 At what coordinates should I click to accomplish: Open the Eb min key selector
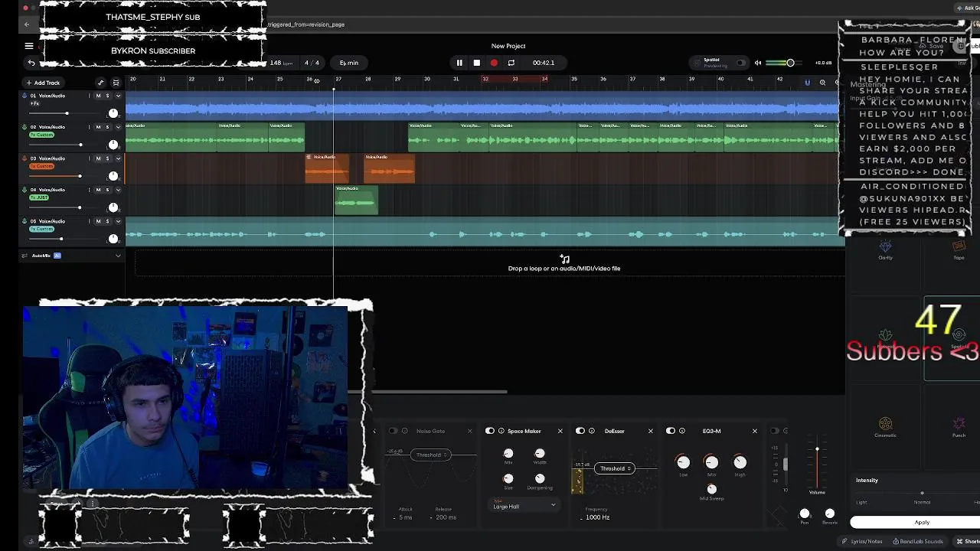[349, 63]
